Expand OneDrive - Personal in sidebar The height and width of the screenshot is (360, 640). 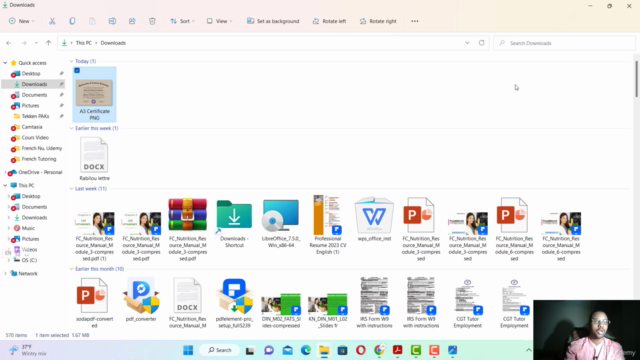5,172
